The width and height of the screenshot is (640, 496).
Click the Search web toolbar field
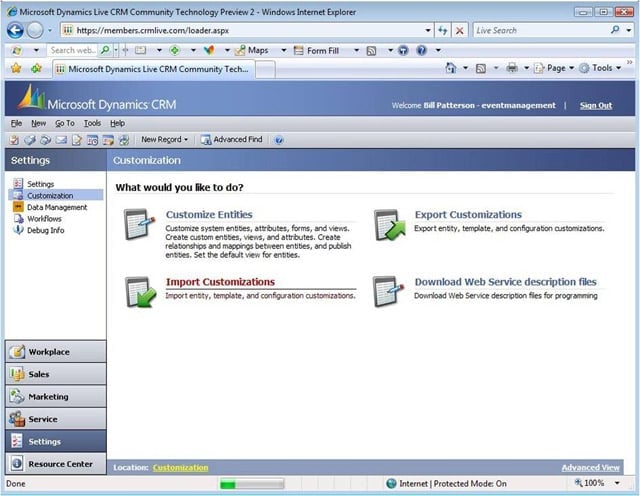pyautogui.click(x=72, y=50)
